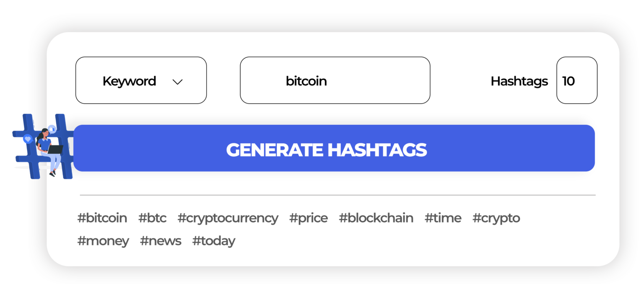Focus the bitcoin keyword input field
The width and height of the screenshot is (644, 284).
335,80
